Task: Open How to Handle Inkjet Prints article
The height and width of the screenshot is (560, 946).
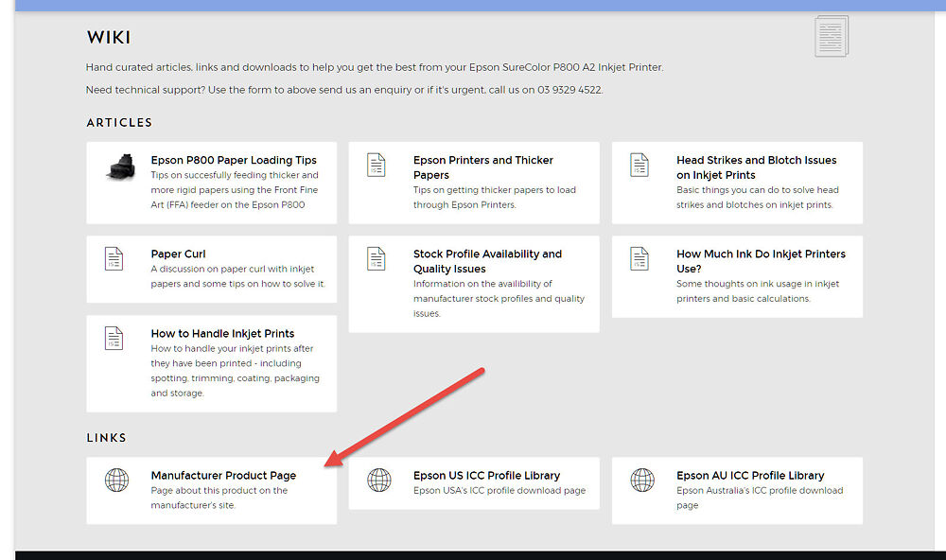Action: pos(222,334)
